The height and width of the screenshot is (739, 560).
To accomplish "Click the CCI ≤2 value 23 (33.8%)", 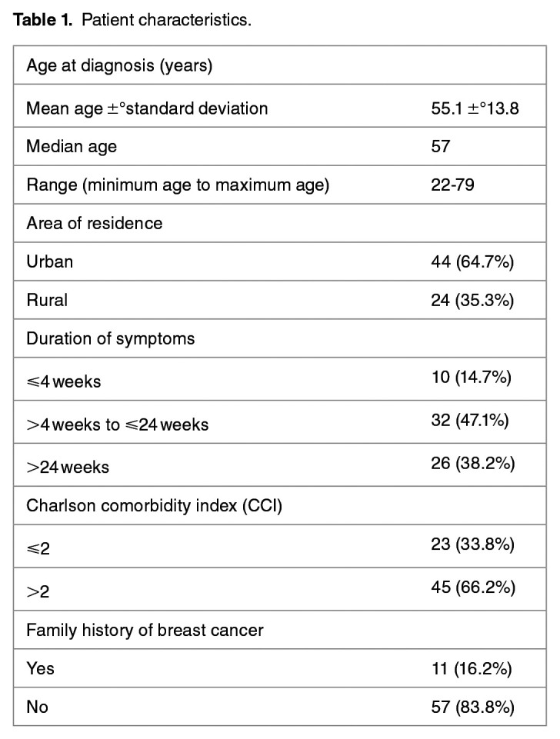I will coord(472,545).
